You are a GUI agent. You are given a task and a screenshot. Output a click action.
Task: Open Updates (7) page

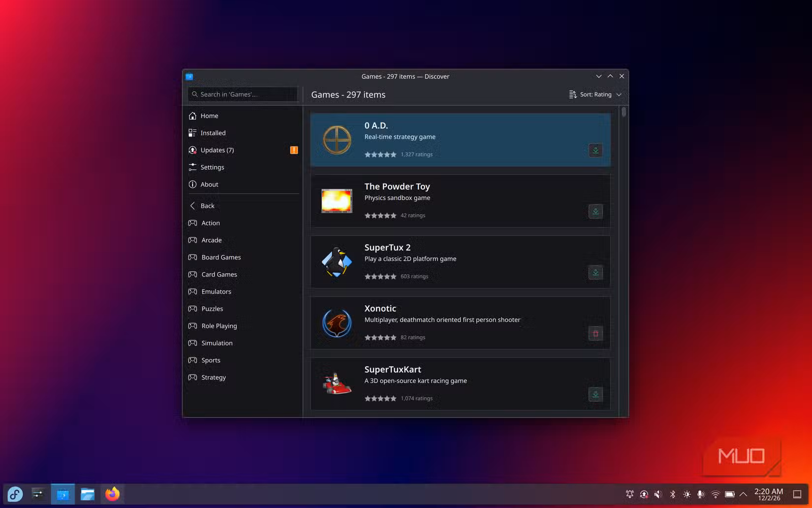tap(243, 150)
